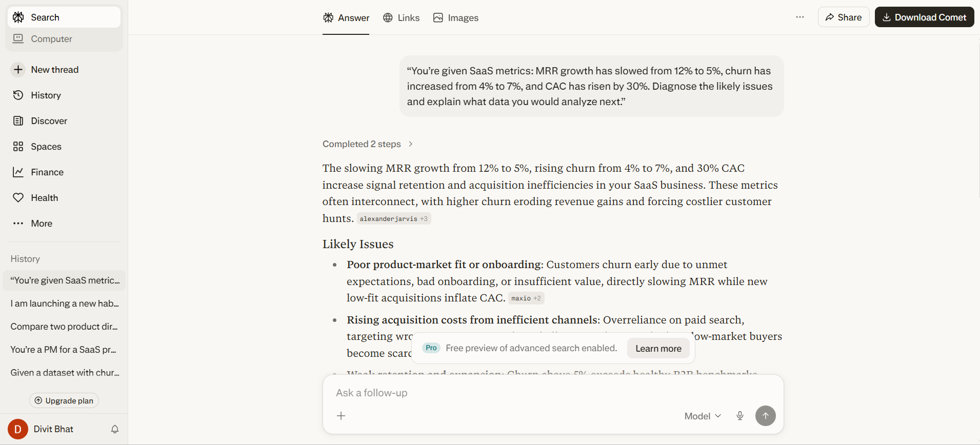Switch to the Links tab
The height and width of the screenshot is (445, 980).
(401, 17)
